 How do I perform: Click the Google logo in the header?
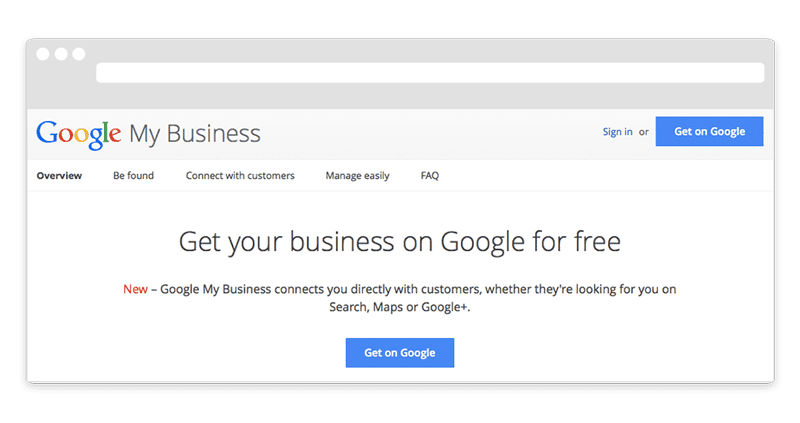pos(78,134)
